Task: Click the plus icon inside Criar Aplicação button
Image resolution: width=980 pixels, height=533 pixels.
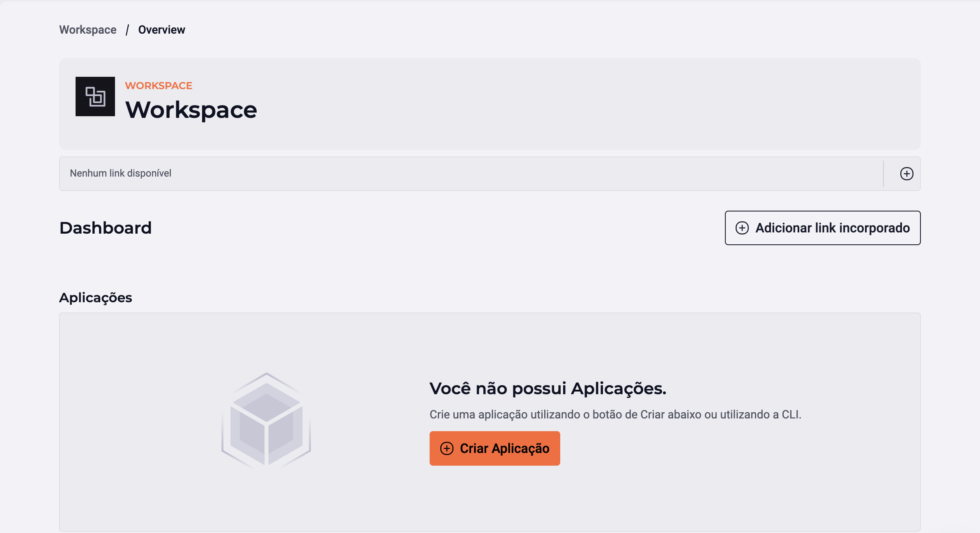Action: pos(446,448)
